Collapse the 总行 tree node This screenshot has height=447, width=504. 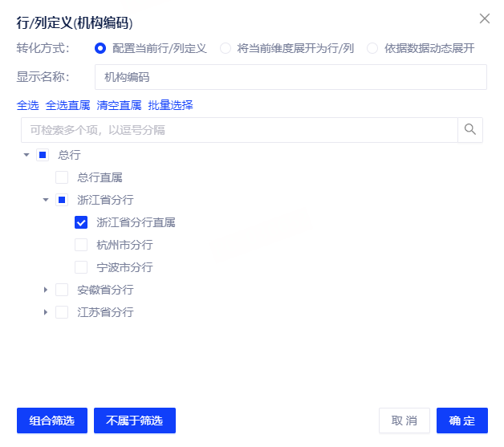[x=26, y=155]
